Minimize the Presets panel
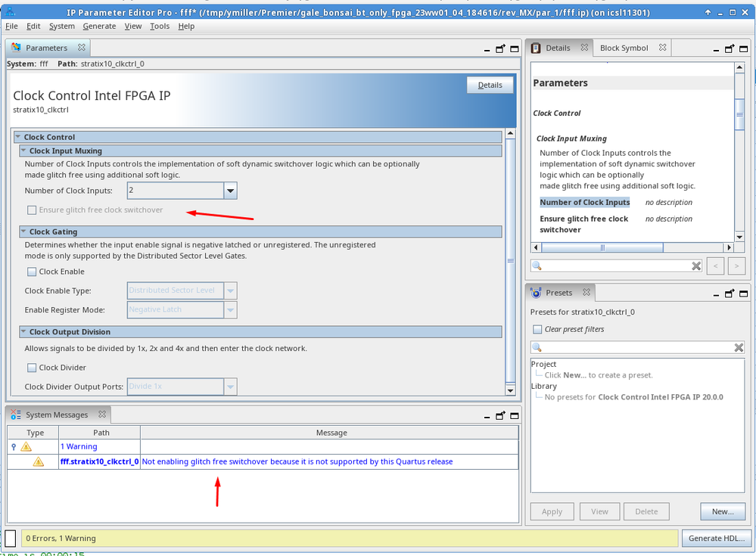 point(716,294)
